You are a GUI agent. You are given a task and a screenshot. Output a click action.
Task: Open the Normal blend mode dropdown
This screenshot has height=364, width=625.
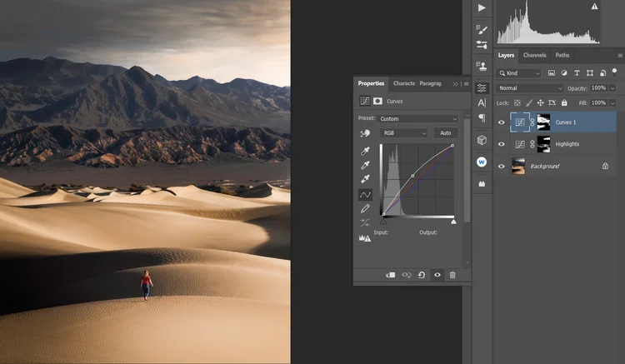(x=530, y=88)
